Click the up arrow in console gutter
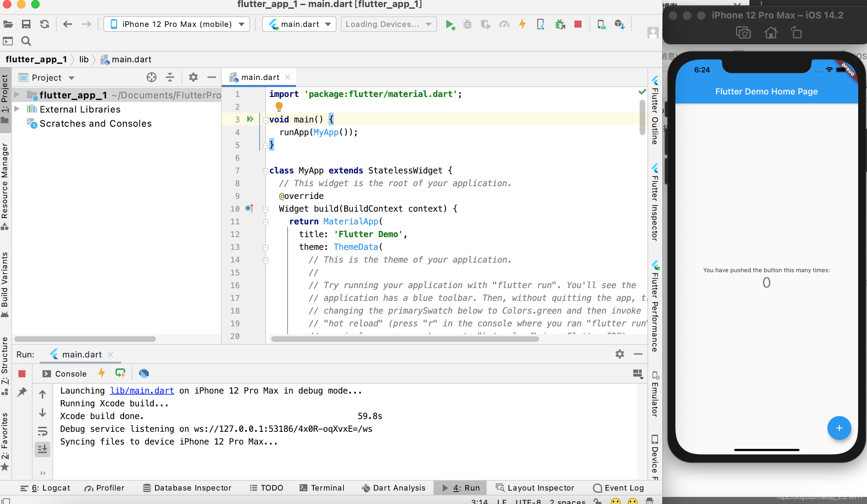Viewport: 867px width, 504px height. [x=42, y=394]
